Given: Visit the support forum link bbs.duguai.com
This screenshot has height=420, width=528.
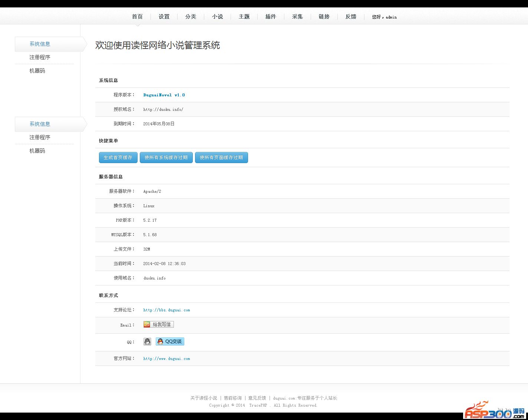Looking at the screenshot, I should (x=166, y=310).
